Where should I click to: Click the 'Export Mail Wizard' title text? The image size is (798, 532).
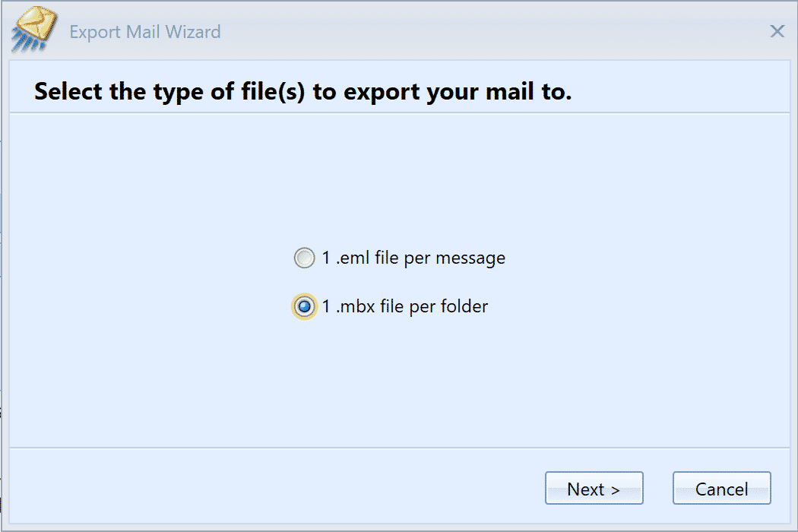[x=145, y=32]
